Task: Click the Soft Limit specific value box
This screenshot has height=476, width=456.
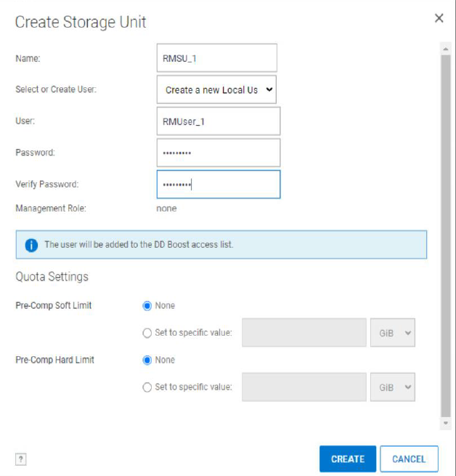Action: coord(304,333)
